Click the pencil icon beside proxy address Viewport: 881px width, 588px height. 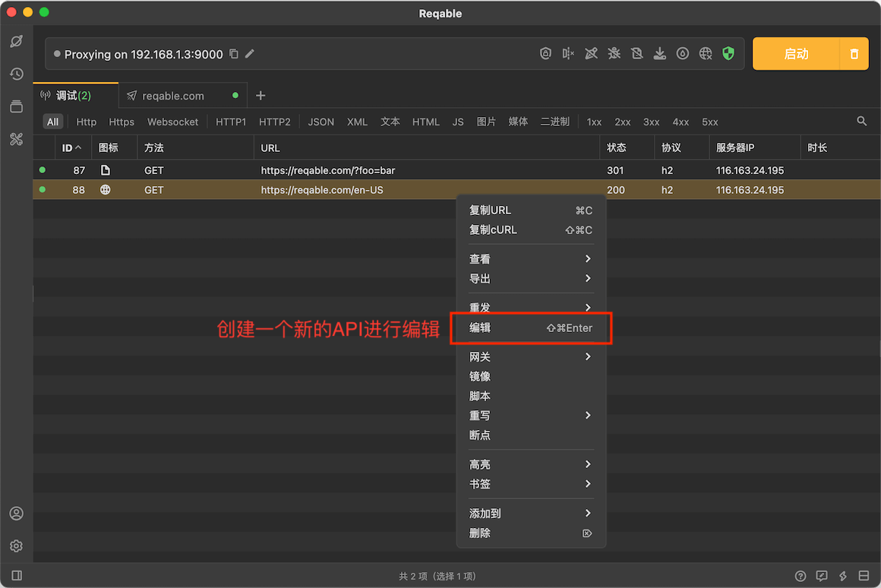point(250,54)
